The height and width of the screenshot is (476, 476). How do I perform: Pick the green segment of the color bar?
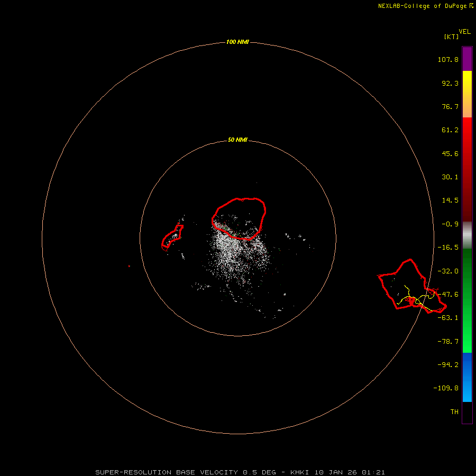pyautogui.click(x=467, y=300)
